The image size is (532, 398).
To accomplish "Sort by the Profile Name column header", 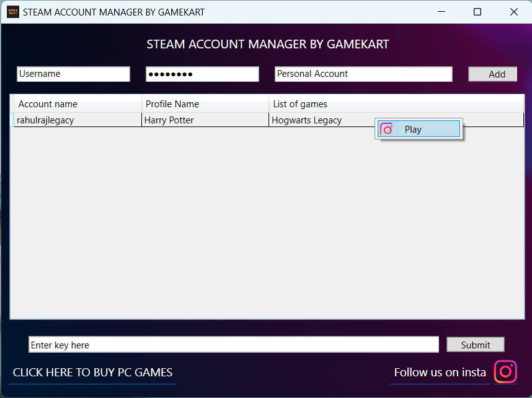I will 205,104.
